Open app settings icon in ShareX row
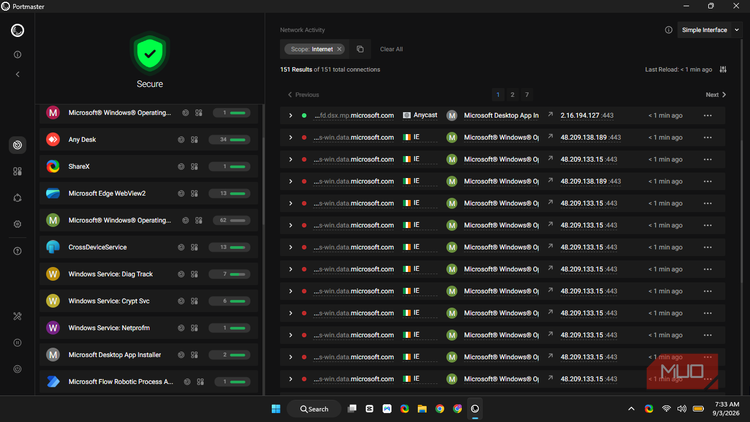 (x=194, y=167)
